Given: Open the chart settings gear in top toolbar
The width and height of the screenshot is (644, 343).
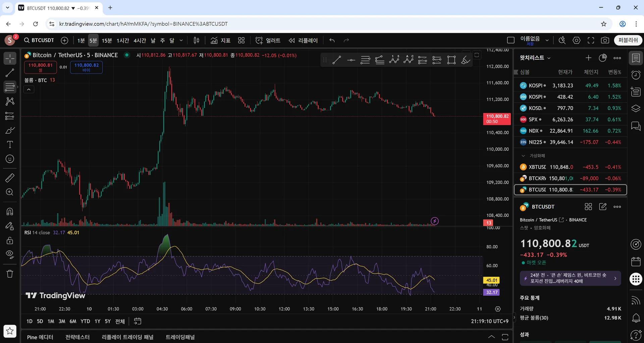Looking at the screenshot, I should (577, 41).
